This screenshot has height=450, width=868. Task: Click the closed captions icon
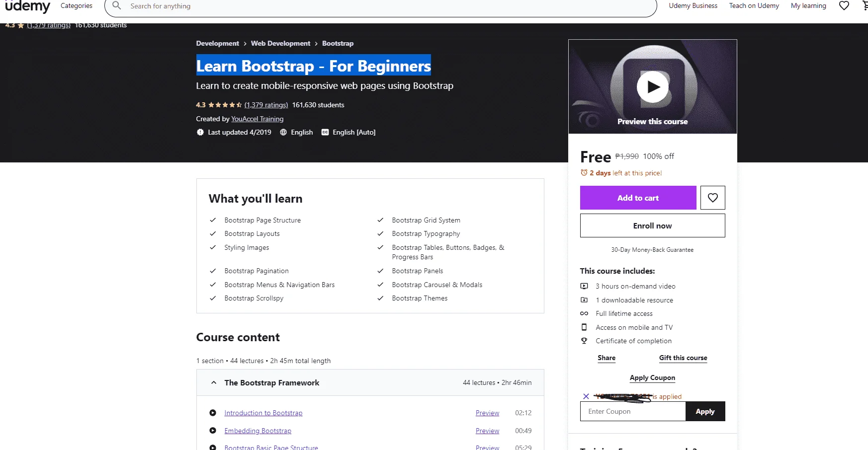325,132
